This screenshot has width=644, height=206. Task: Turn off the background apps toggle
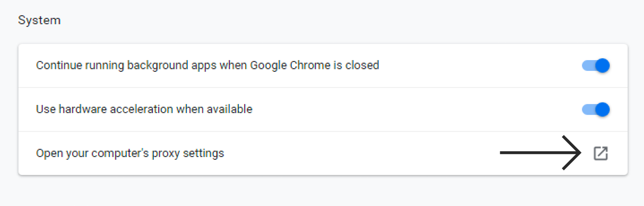596,65
